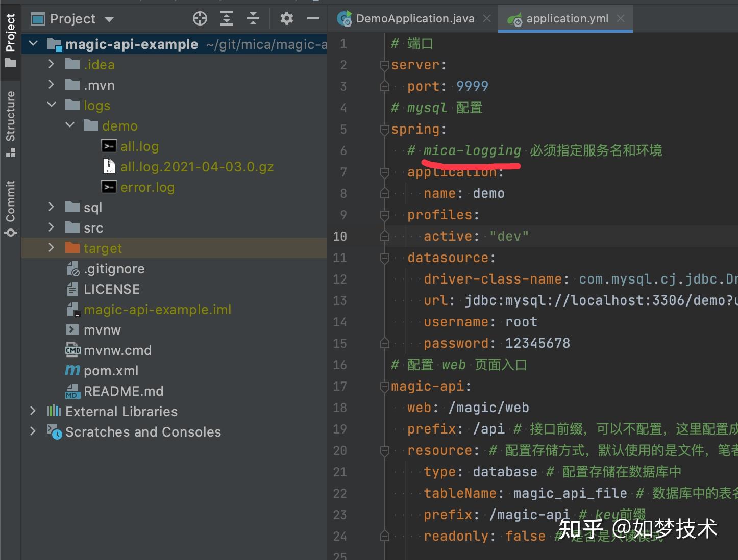Click the .gitignore file icon
738x560 pixels.
click(x=73, y=268)
